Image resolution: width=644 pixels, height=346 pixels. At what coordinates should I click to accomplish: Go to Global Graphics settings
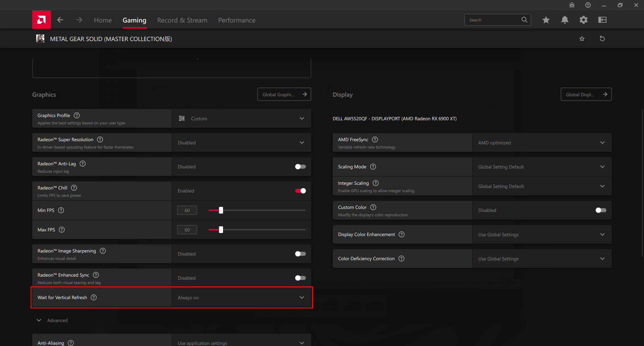(284, 94)
